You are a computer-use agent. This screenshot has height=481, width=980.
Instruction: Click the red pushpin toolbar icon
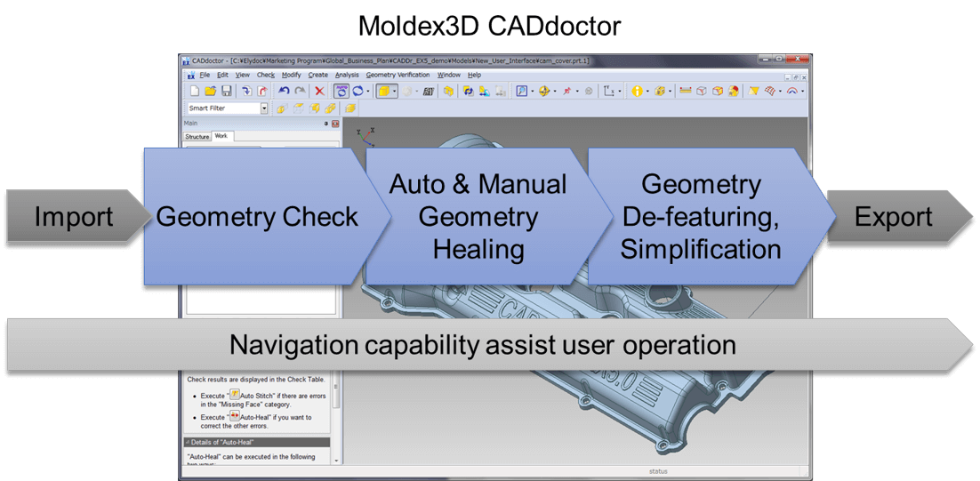[x=566, y=91]
